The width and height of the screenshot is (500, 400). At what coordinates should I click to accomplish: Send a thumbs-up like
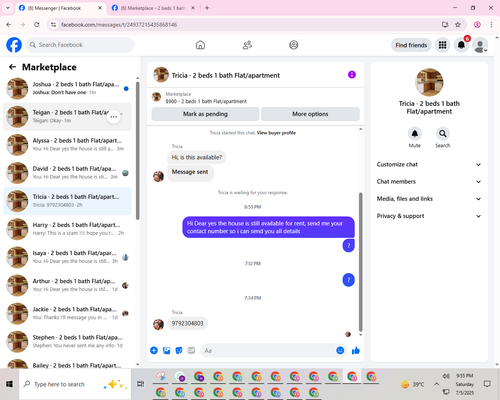tap(356, 350)
